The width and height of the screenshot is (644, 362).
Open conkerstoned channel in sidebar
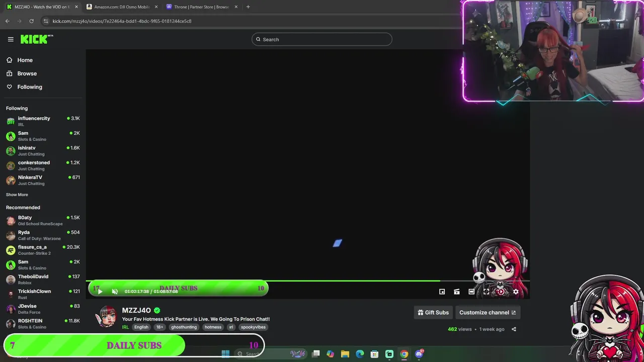click(x=43, y=165)
